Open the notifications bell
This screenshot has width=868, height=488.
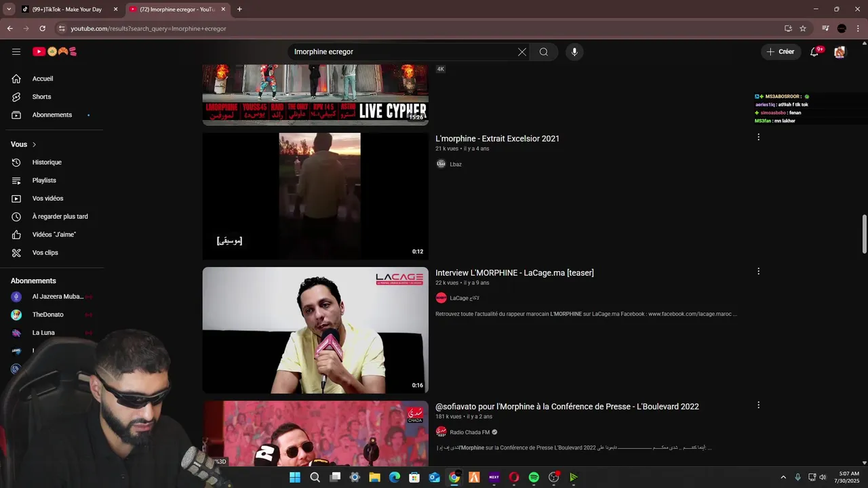tap(815, 52)
